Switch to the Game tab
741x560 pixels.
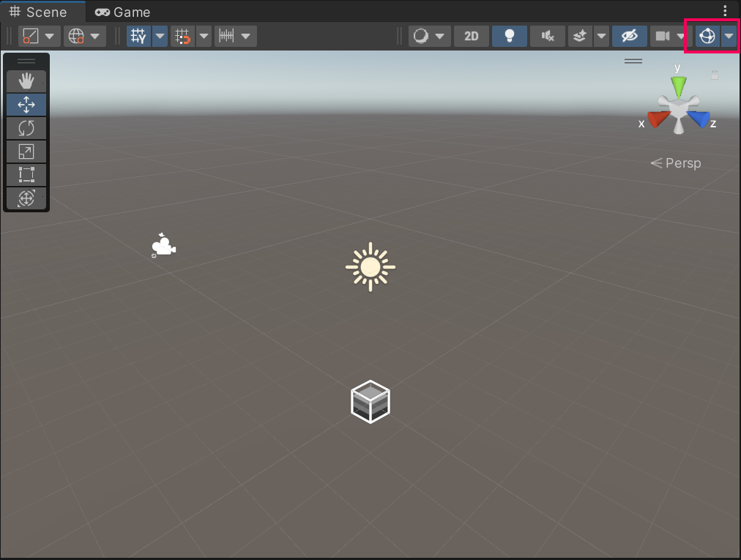coord(123,12)
